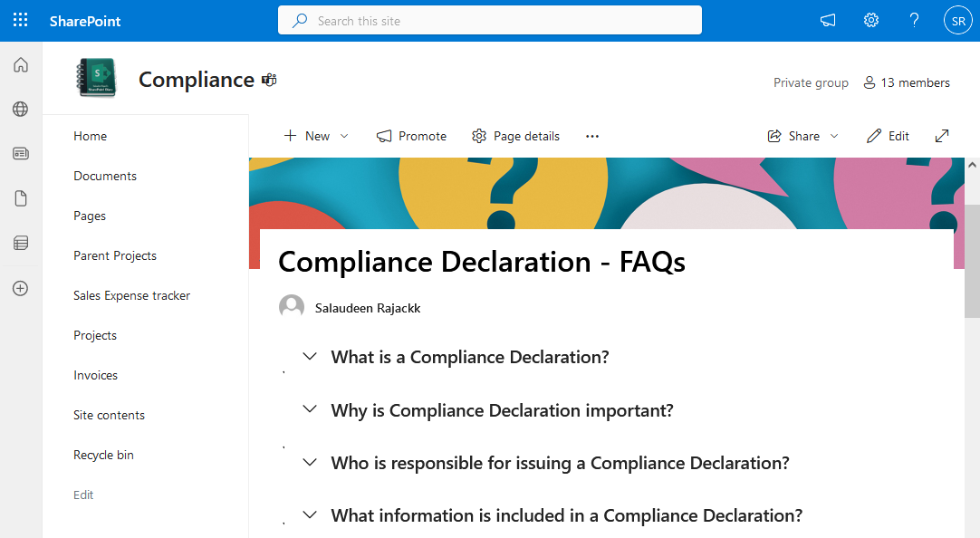The height and width of the screenshot is (538, 980).
Task: Open the Share dropdown menu
Action: 802,136
